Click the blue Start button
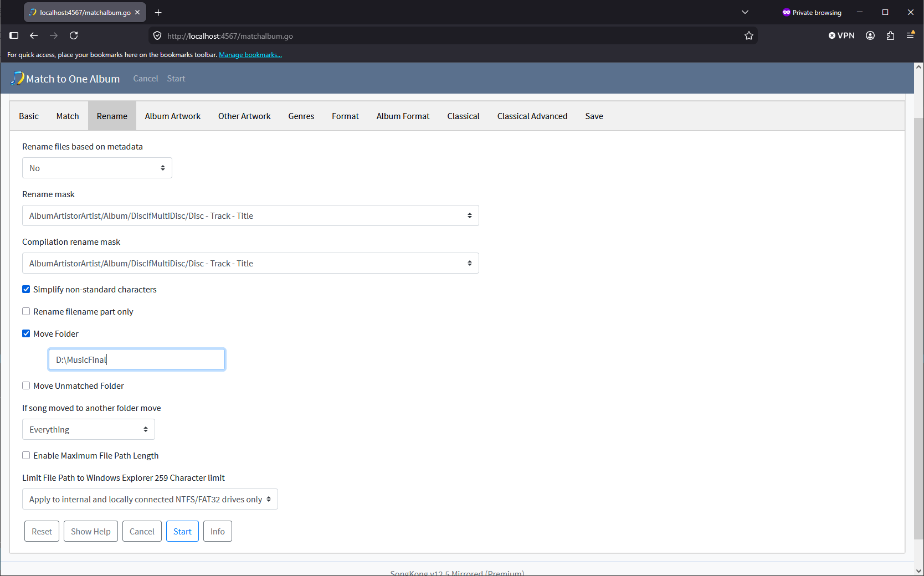 click(x=182, y=531)
